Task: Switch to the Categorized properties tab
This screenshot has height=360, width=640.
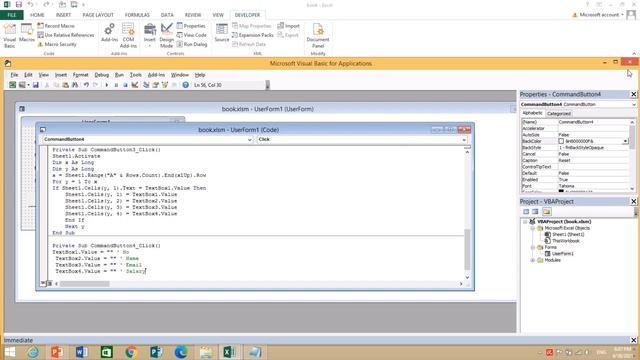Action: (x=559, y=114)
